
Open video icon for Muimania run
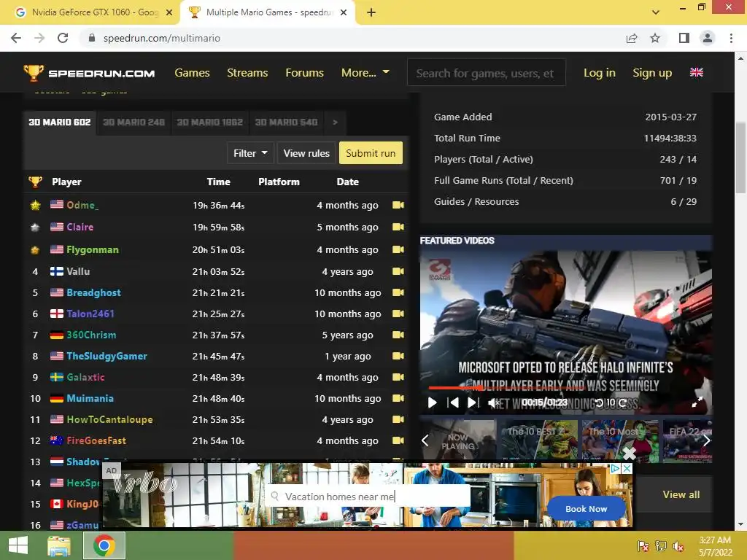coord(398,398)
